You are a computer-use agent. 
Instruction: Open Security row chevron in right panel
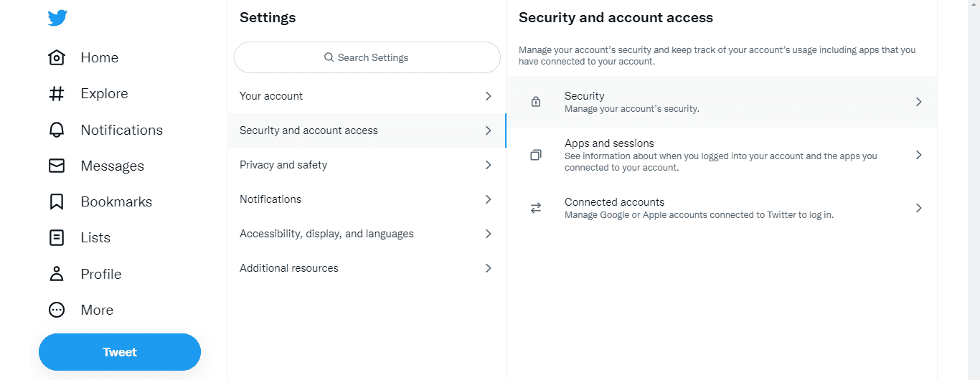(x=918, y=102)
